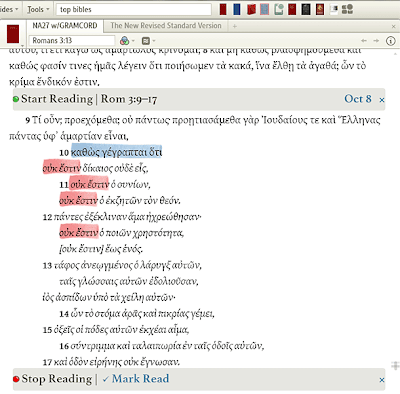Click the parallel resources square icon

pyautogui.click(x=146, y=41)
